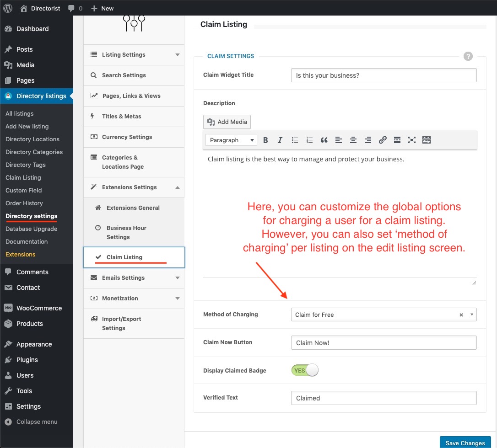Click the description text in the editor

pyautogui.click(x=306, y=159)
